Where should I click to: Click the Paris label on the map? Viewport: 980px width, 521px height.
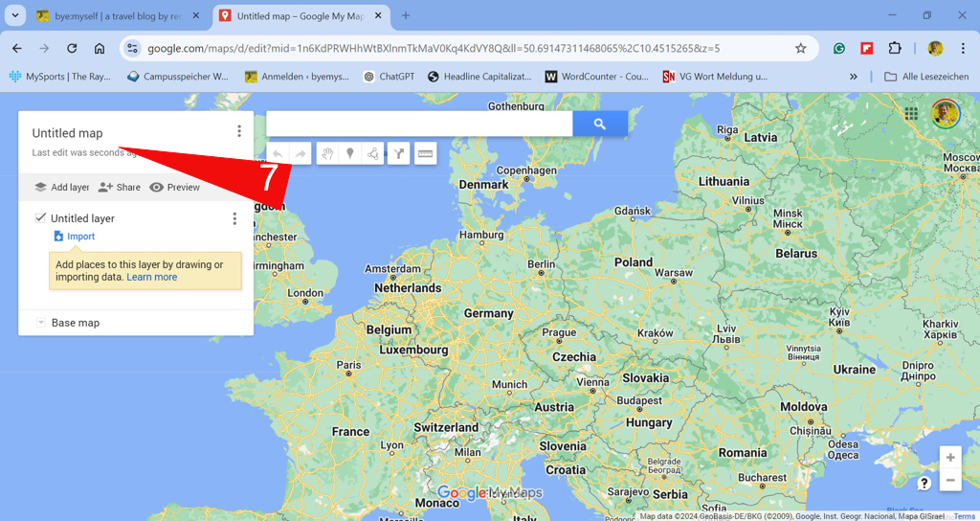coord(348,365)
